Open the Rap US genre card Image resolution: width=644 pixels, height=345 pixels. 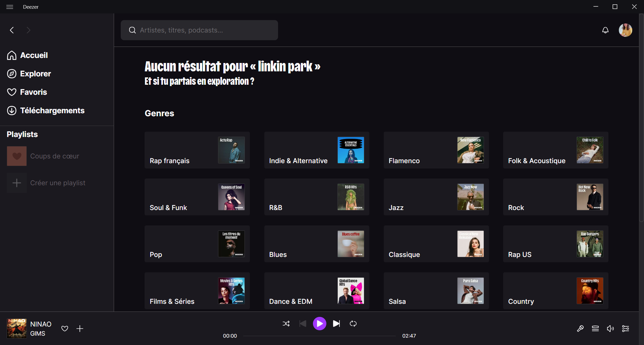click(x=556, y=244)
